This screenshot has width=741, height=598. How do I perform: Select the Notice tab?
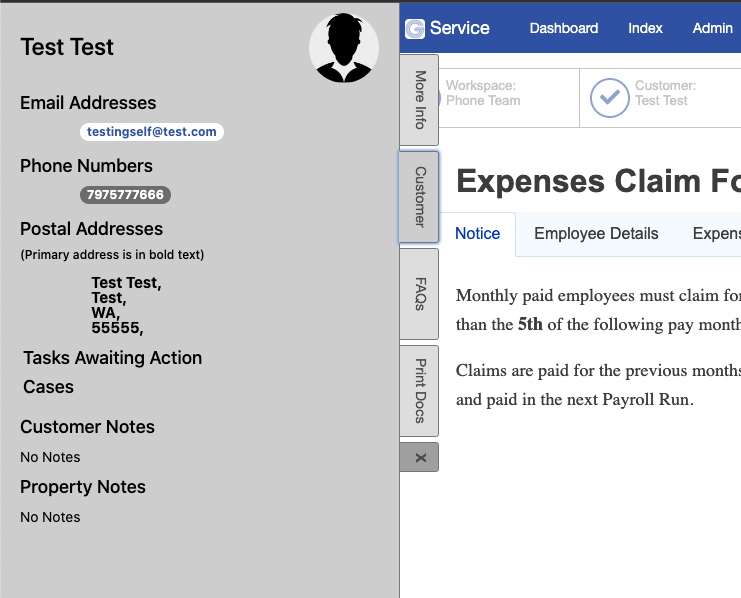coord(477,234)
